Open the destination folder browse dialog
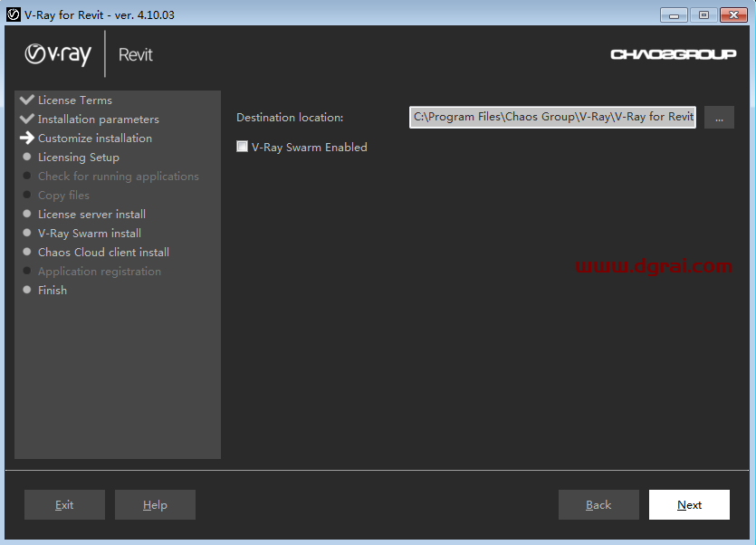The image size is (756, 545). coord(719,117)
